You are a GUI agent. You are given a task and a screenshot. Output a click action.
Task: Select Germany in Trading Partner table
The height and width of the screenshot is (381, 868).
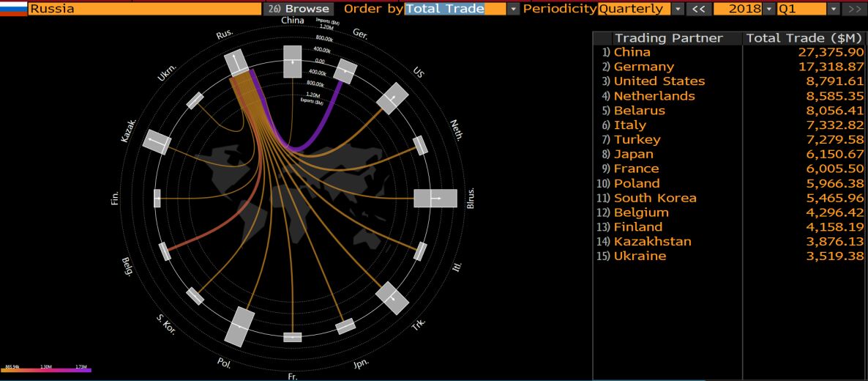point(644,67)
